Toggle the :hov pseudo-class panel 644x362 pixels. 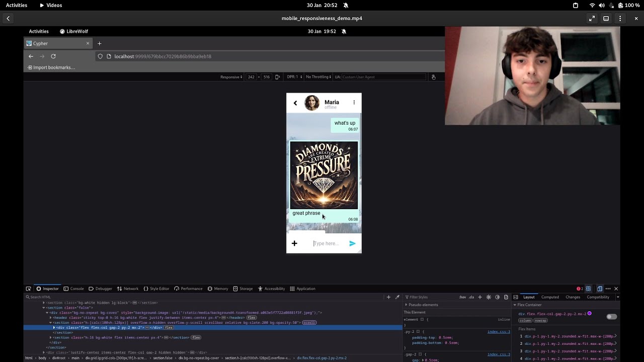[462, 297]
